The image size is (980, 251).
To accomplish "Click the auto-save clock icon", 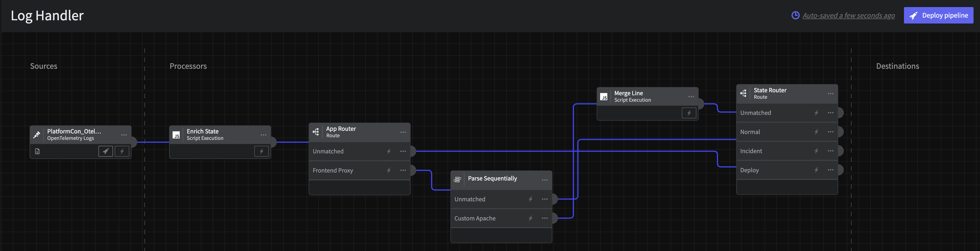I will (795, 15).
